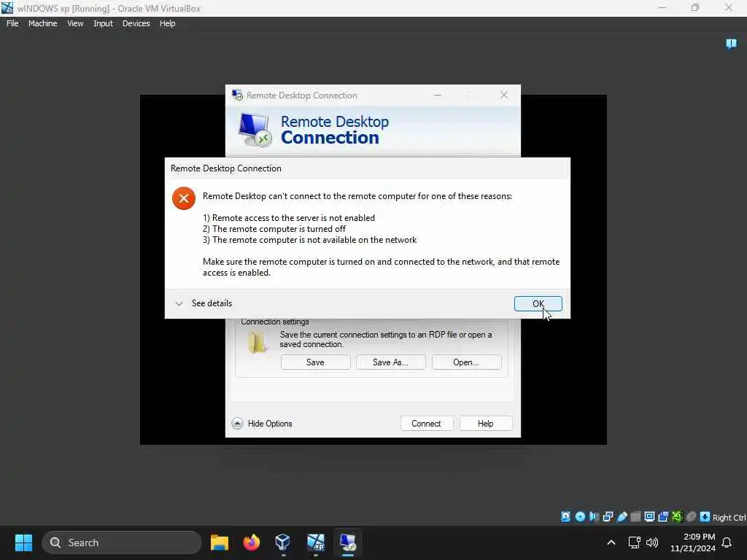Open the notifications bell icon
Viewport: 747px width, 560px height.
pyautogui.click(x=727, y=542)
